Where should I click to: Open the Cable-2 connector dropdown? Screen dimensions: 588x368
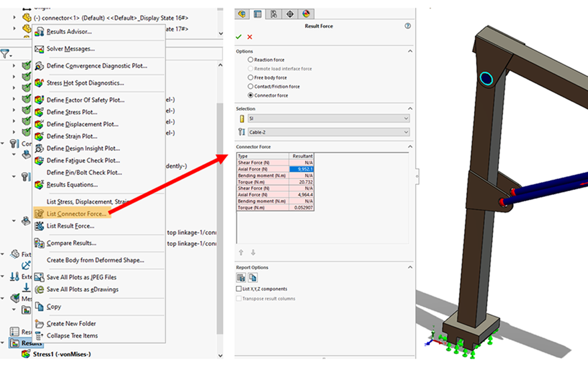[x=328, y=132]
